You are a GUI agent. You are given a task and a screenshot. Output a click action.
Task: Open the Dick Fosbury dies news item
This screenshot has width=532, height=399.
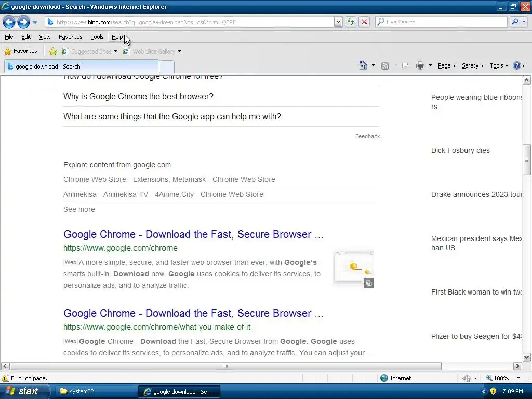(460, 150)
